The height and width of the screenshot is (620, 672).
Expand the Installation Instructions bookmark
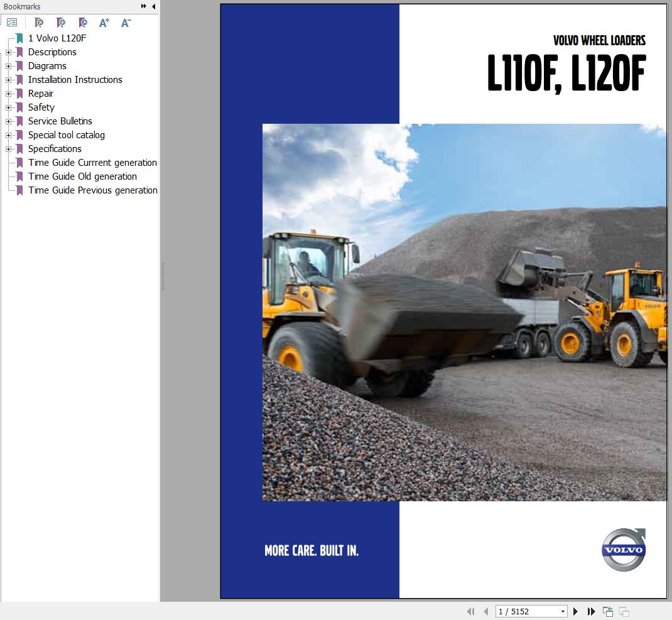point(8,80)
